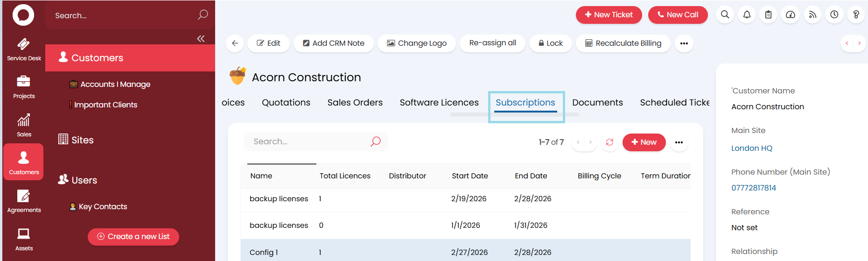Image resolution: width=868 pixels, height=261 pixels.
Task: Click the help question mark icon
Action: click(x=856, y=15)
